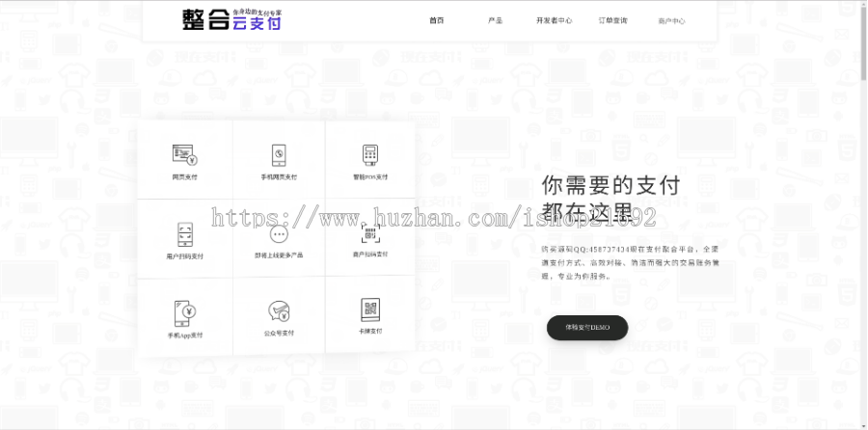Select the 网页支付 web payment icon
868x430 pixels.
(185, 155)
